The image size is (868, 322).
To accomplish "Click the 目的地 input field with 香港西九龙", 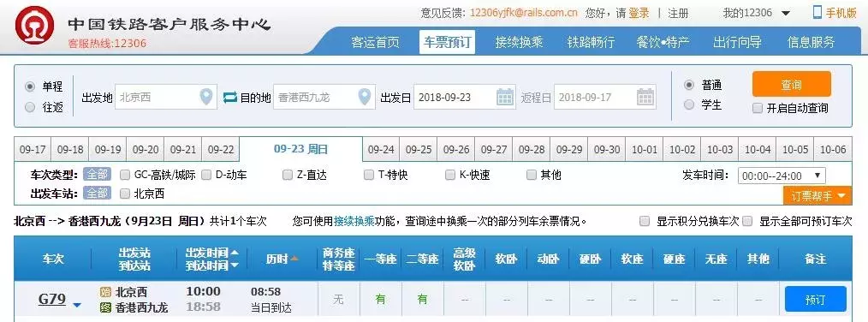I will 324,98.
